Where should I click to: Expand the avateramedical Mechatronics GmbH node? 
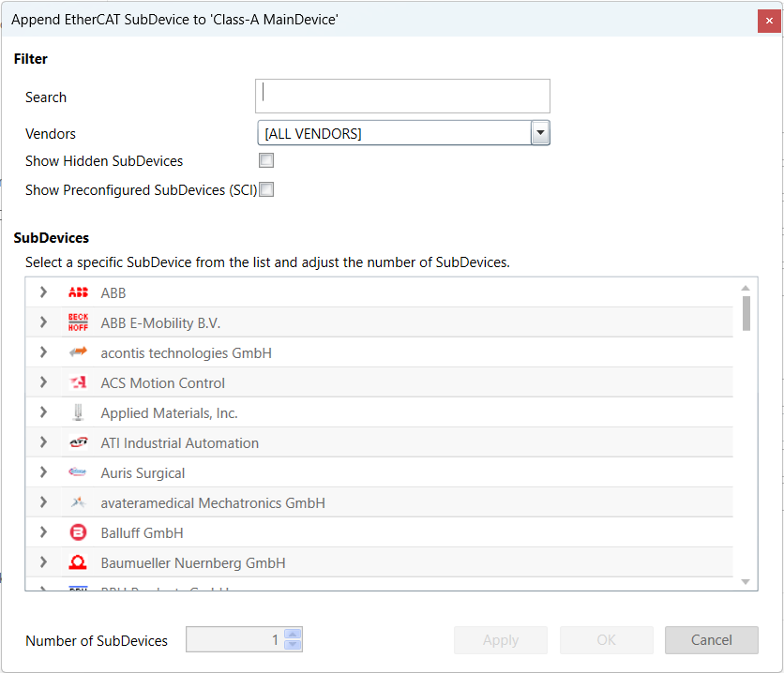pyautogui.click(x=43, y=503)
